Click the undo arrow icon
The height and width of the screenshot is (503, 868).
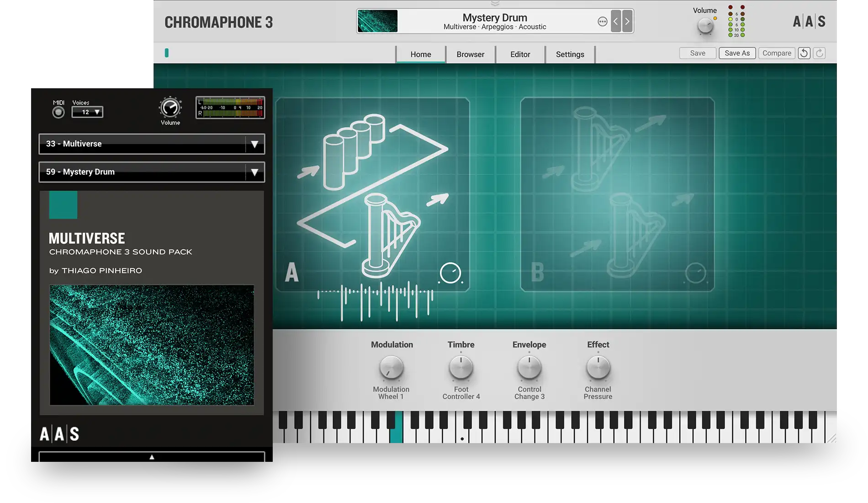804,53
